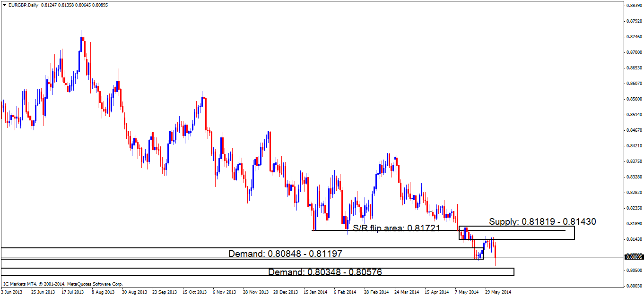Click the 20 Dec 2013 date label

point(285,292)
